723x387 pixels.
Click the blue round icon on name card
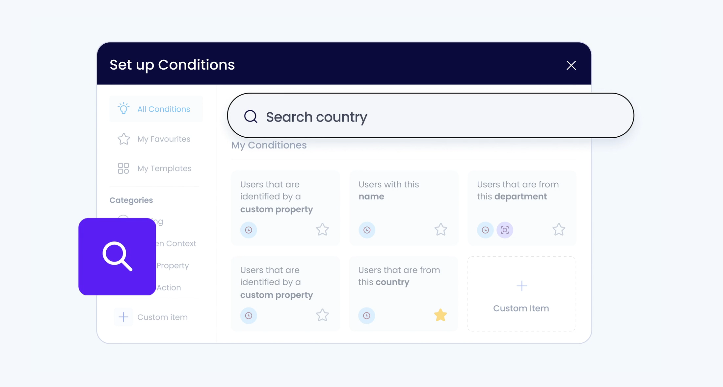click(x=367, y=230)
